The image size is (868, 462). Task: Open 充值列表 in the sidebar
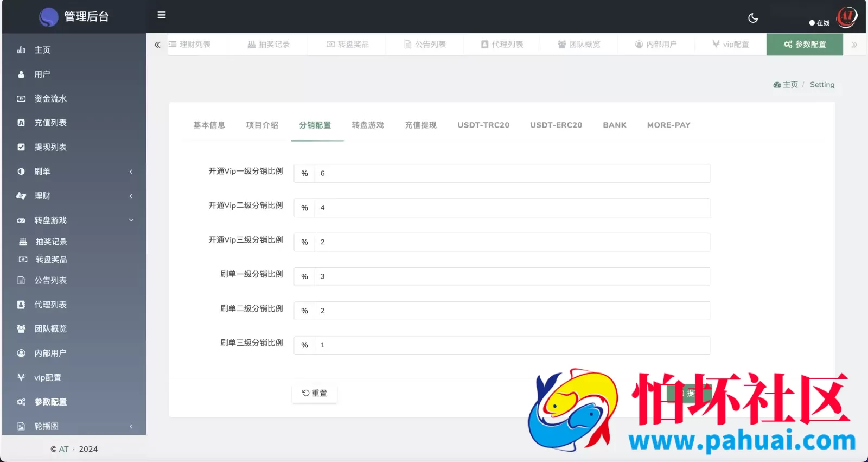tap(74, 123)
